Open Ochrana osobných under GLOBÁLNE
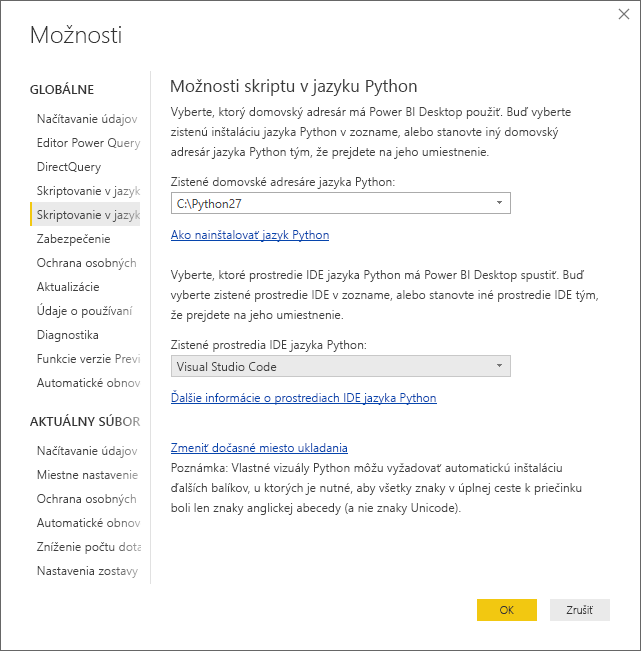The height and width of the screenshot is (651, 641). (x=86, y=263)
